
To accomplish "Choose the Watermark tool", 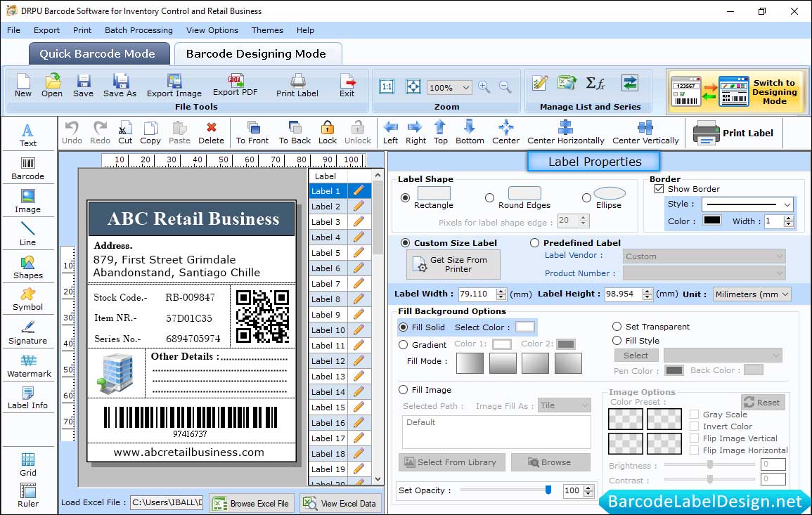I will click(29, 366).
